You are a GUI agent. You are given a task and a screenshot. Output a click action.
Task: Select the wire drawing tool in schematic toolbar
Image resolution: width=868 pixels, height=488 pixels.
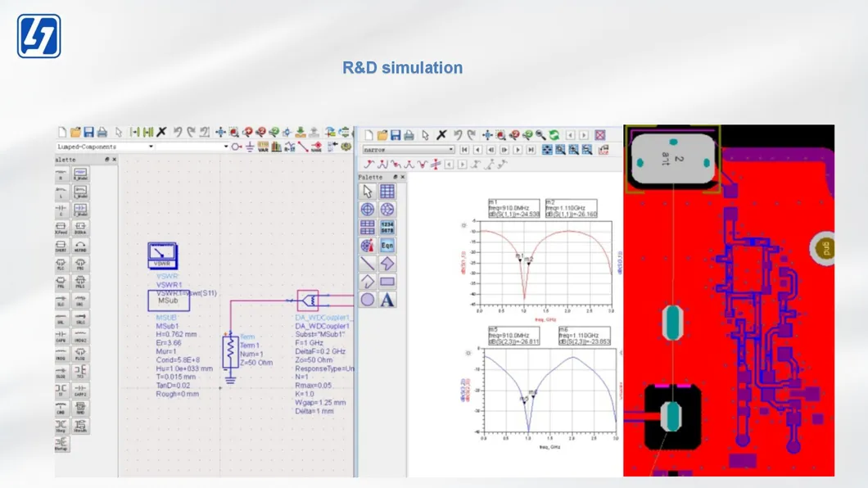tap(303, 147)
